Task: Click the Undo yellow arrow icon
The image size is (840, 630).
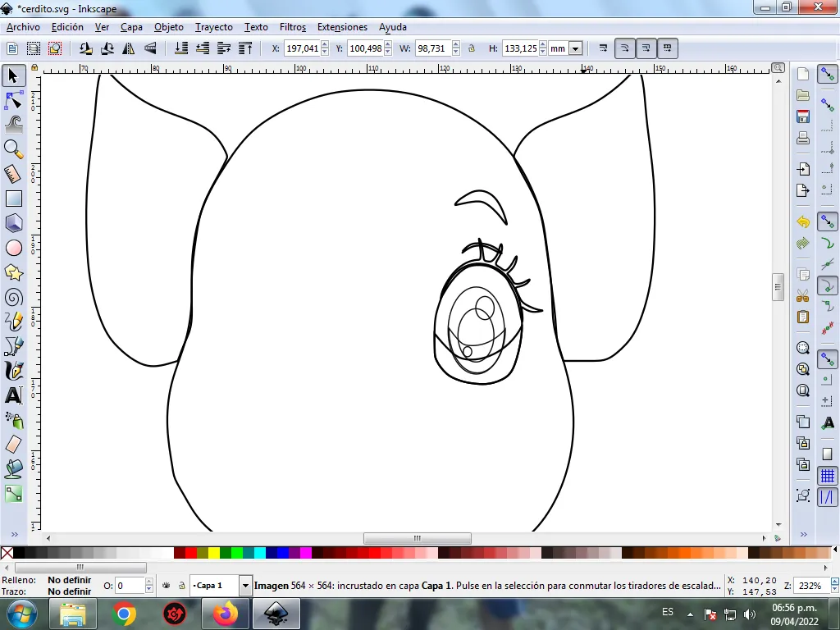Action: [802, 221]
